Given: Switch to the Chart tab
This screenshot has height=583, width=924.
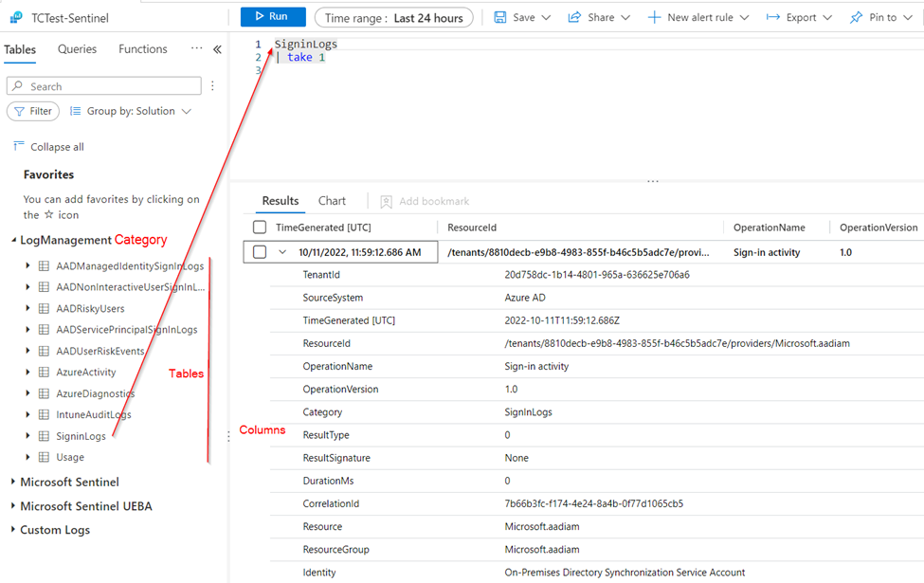Looking at the screenshot, I should click(x=332, y=201).
